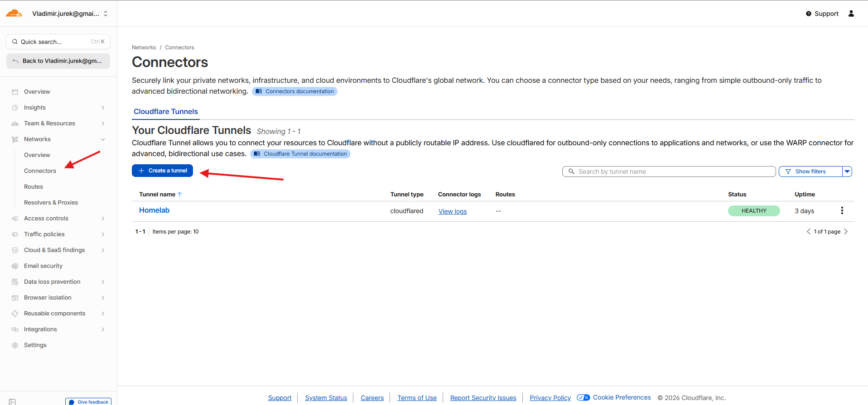Collapse the sidebar with the bottom icon

[12, 402]
